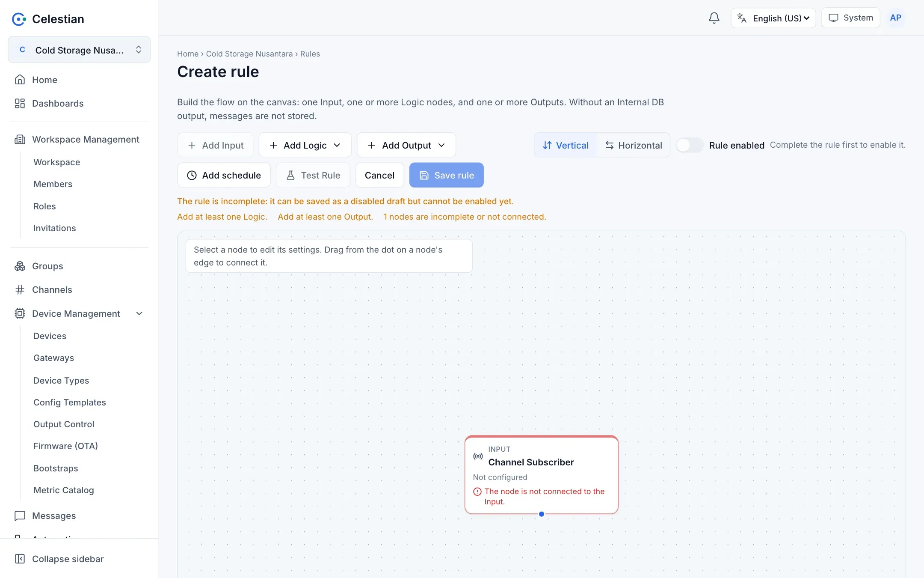This screenshot has width=924, height=578.
Task: Click the Test Rule button
Action: pos(313,175)
